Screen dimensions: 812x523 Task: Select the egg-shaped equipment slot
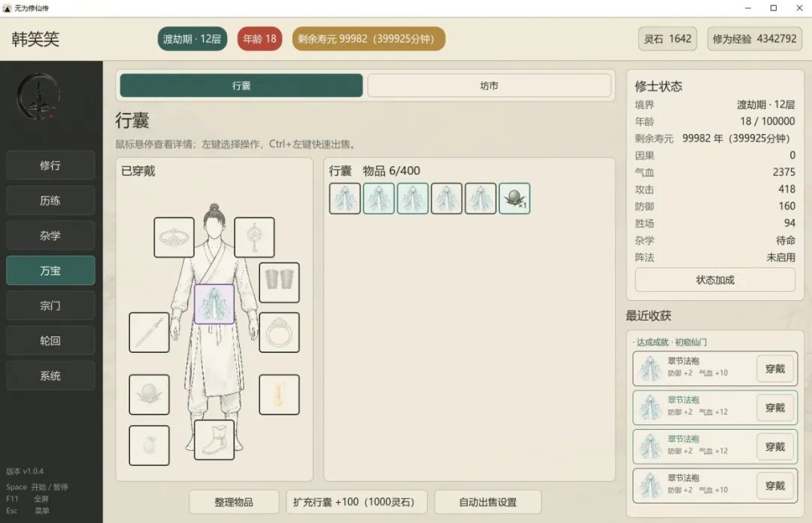pyautogui.click(x=149, y=445)
